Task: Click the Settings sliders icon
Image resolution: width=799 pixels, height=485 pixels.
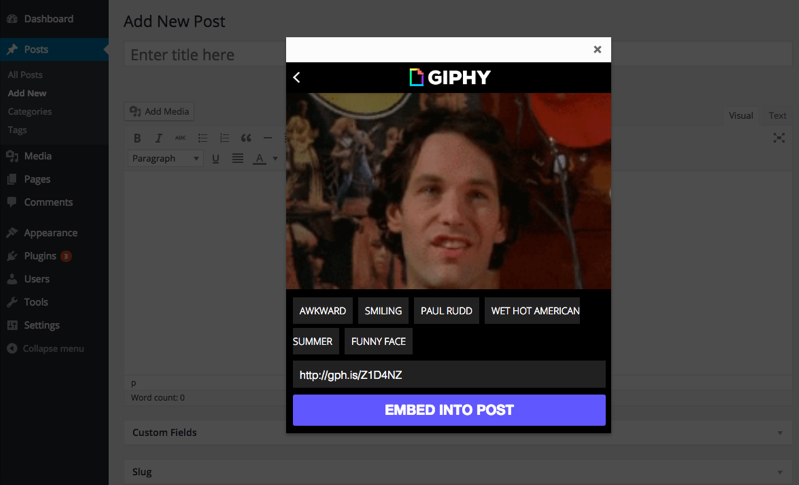Action: (12, 325)
